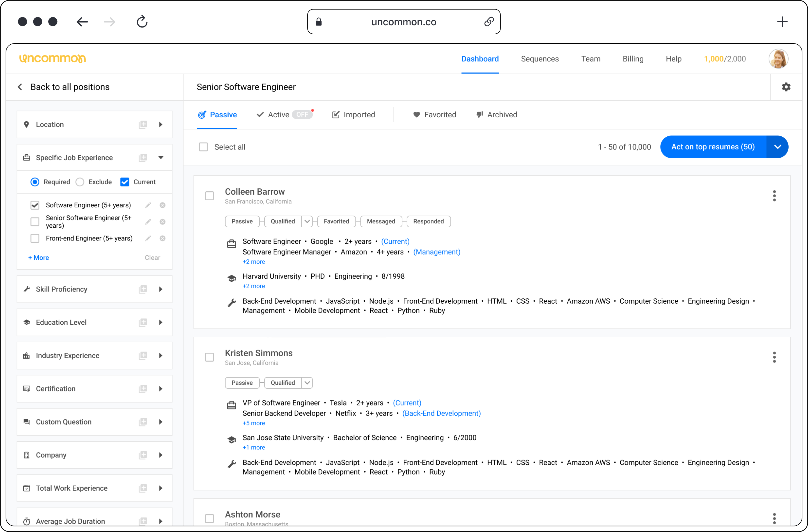Go to Billing page
808x532 pixels.
click(633, 59)
